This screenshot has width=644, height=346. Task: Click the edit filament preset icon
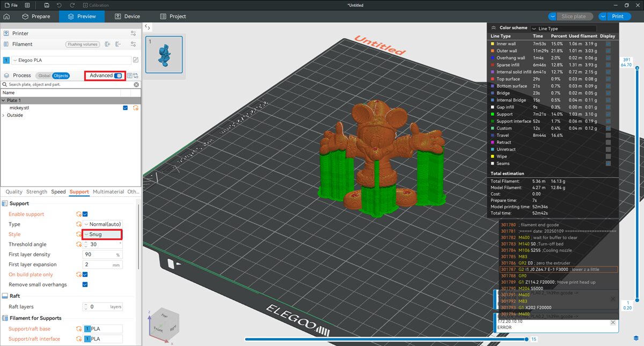pos(136,60)
